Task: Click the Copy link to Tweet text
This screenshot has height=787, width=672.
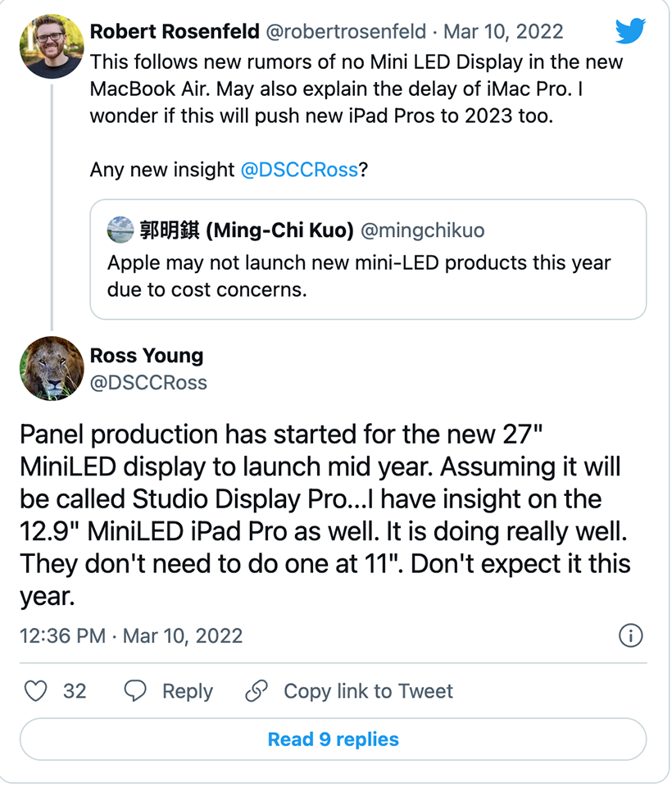Action: 368,691
